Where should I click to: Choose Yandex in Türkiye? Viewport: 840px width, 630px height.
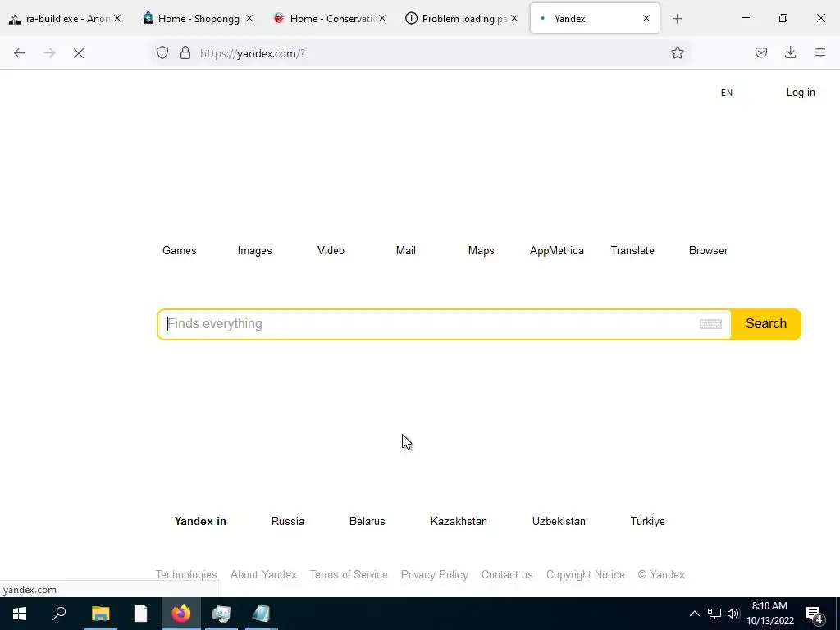(648, 521)
